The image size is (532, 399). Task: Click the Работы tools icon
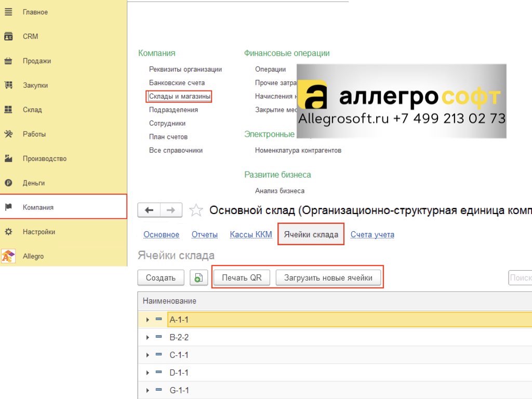coord(8,134)
